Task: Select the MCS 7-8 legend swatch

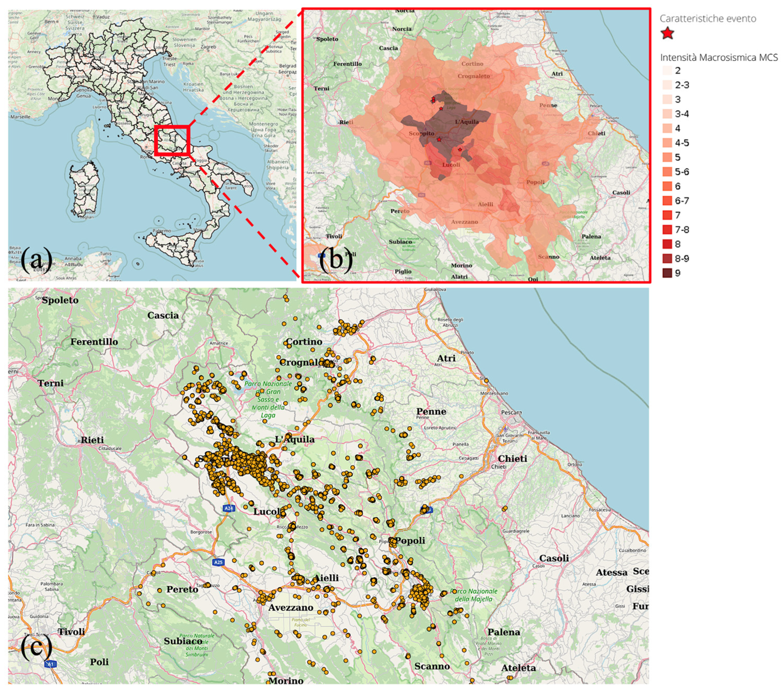Action: point(667,230)
